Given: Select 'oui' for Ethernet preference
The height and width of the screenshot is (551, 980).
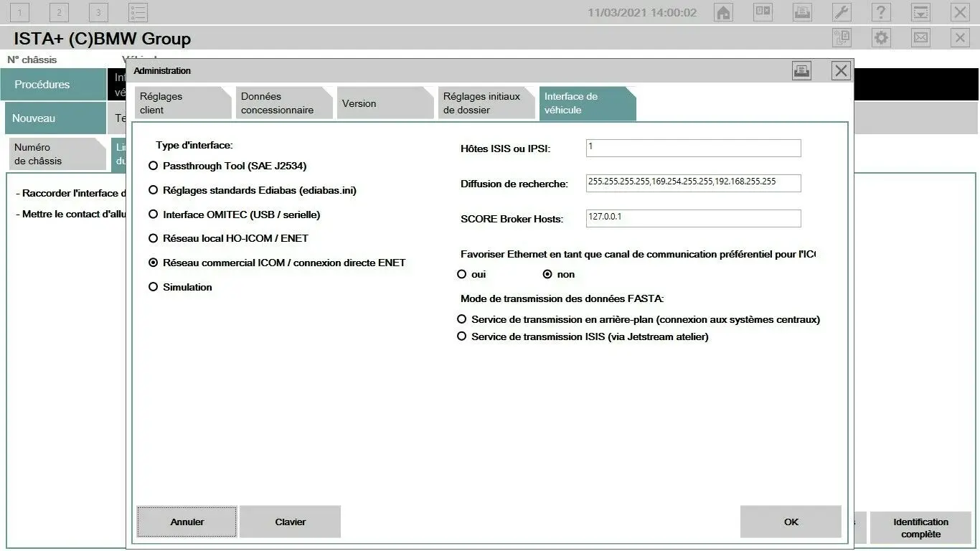Looking at the screenshot, I should pos(461,274).
